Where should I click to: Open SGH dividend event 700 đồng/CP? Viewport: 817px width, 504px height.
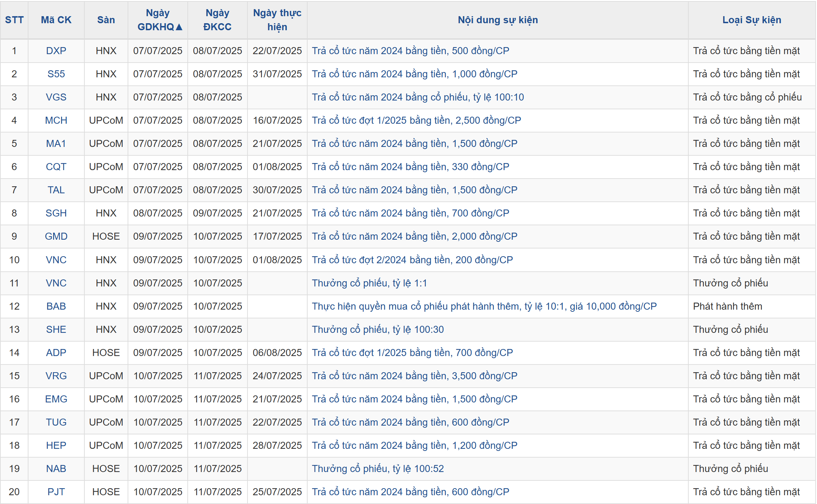tap(411, 213)
